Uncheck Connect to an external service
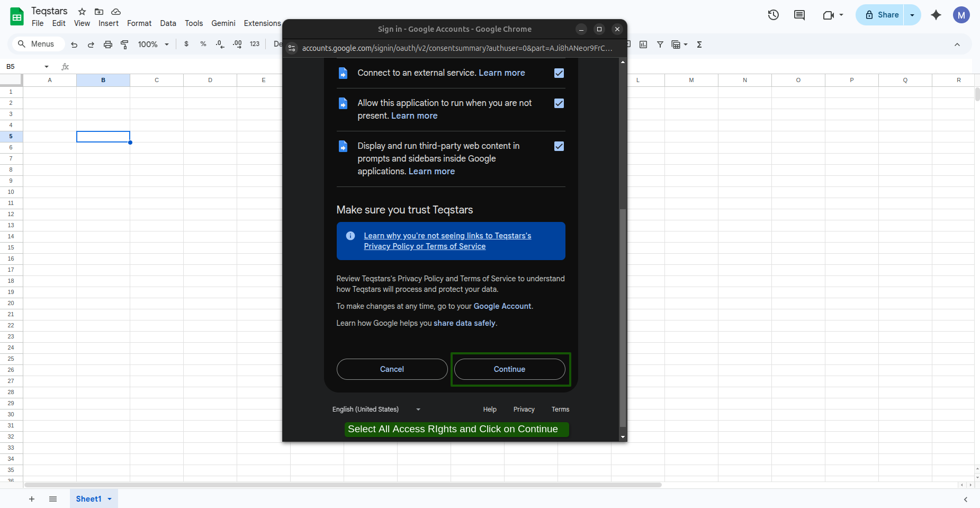 click(559, 73)
